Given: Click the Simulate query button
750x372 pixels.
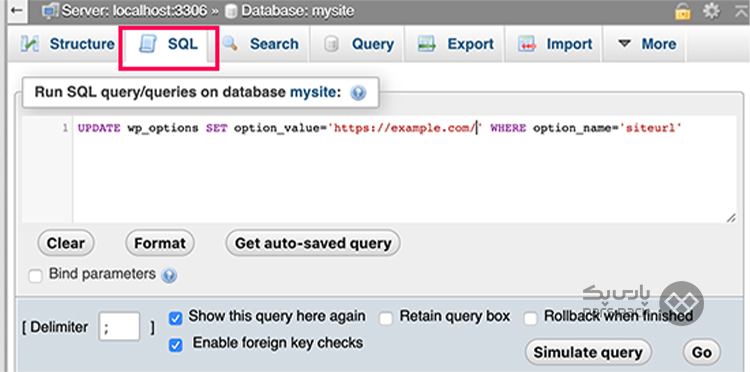Looking at the screenshot, I should [x=588, y=352].
